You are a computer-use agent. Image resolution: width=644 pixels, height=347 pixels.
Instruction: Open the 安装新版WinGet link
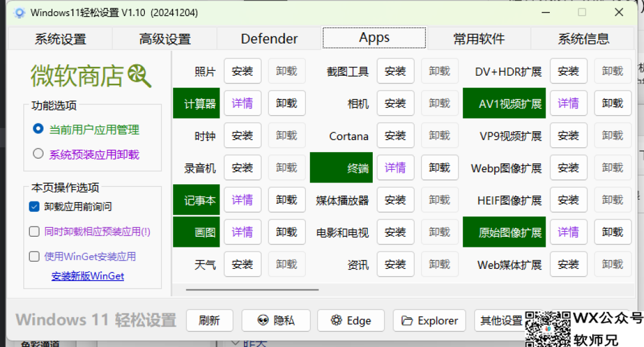pyautogui.click(x=88, y=276)
